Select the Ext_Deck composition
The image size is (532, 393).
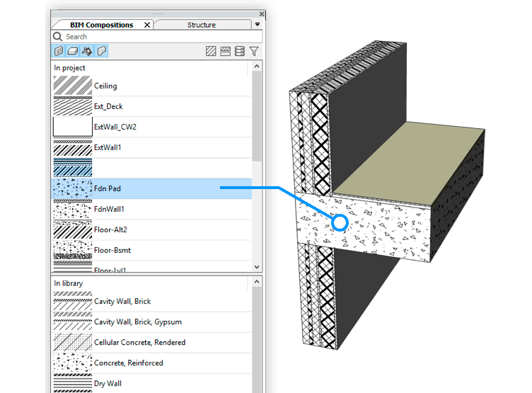click(x=151, y=106)
